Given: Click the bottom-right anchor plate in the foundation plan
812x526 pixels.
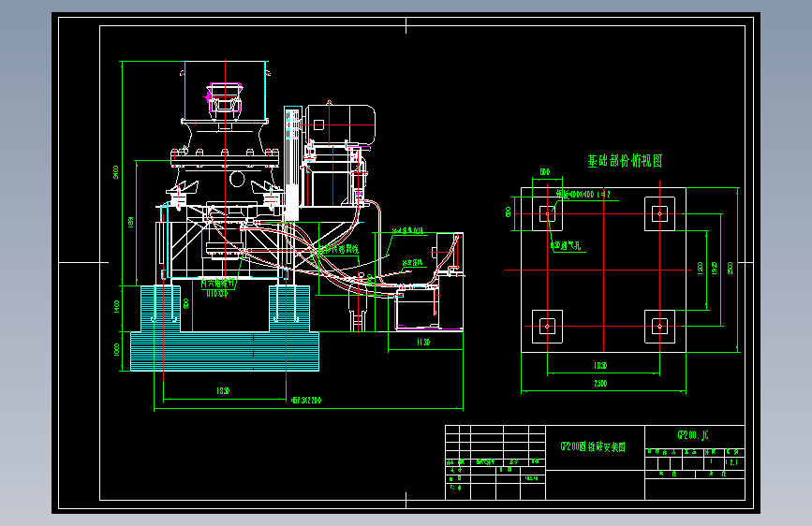Looking at the screenshot, I should tap(659, 326).
